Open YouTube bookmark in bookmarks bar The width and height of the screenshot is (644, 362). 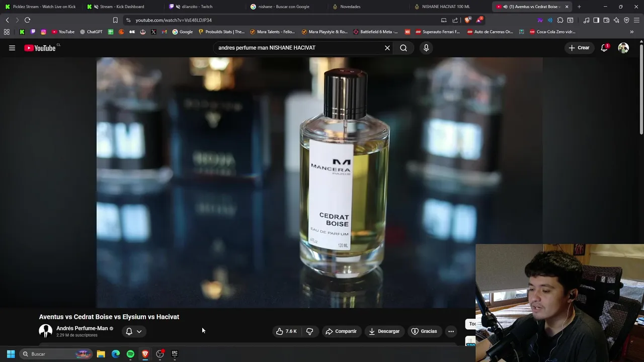coord(63,32)
